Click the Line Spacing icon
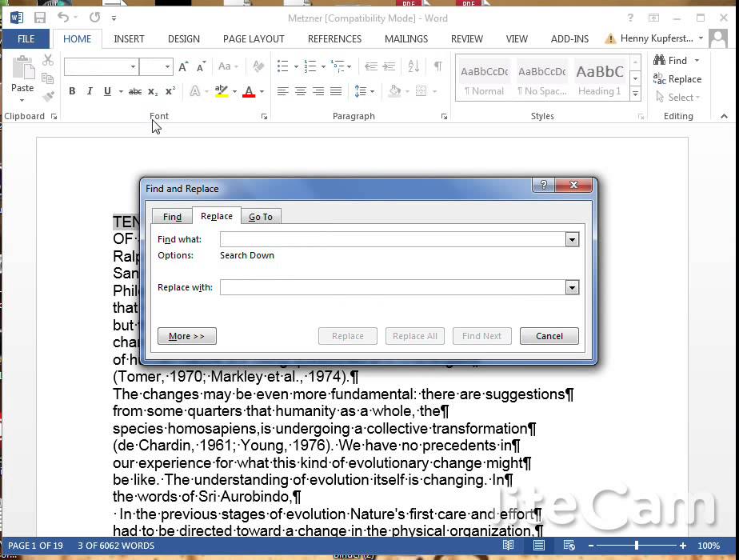The width and height of the screenshot is (739, 560). (x=360, y=91)
